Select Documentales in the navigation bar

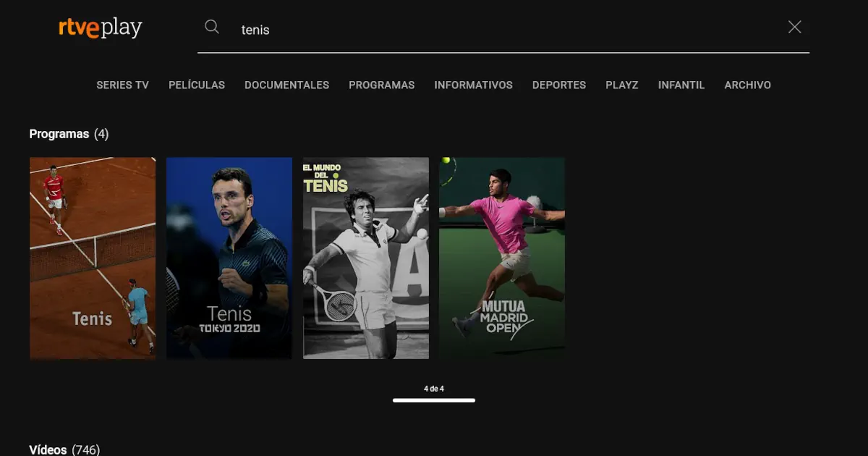[x=286, y=85]
